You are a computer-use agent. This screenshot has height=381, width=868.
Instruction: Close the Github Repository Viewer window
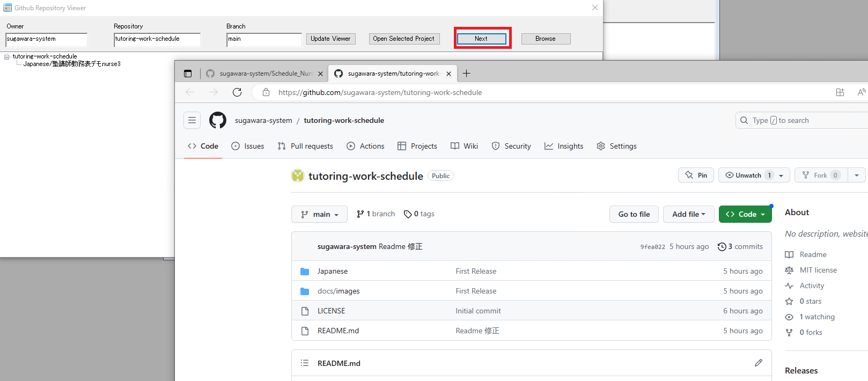point(594,8)
